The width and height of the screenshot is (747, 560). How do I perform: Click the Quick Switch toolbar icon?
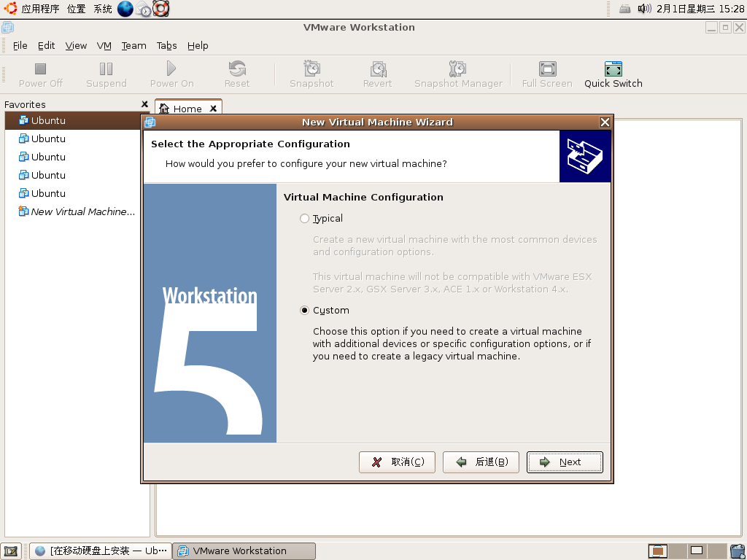click(613, 69)
